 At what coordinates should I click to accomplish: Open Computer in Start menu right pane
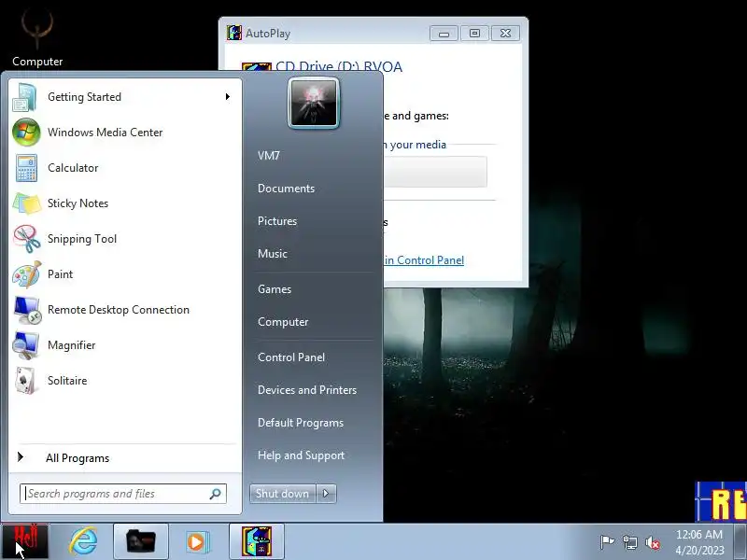pos(283,322)
